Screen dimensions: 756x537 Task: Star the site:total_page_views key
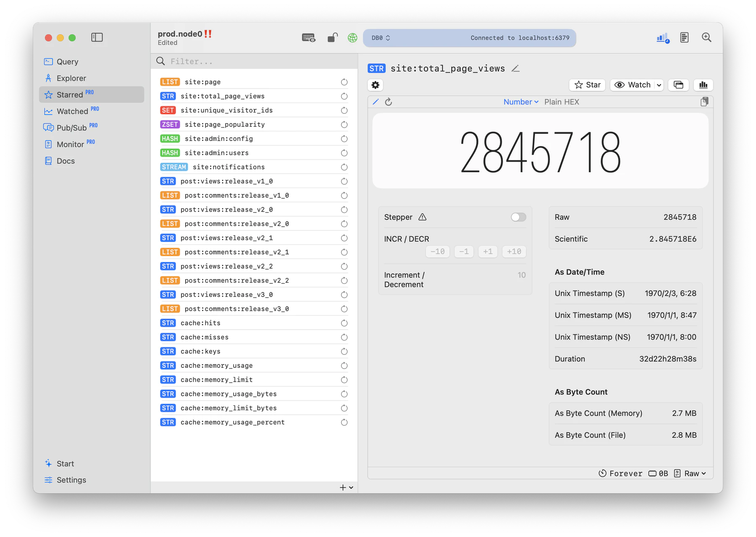(x=587, y=85)
